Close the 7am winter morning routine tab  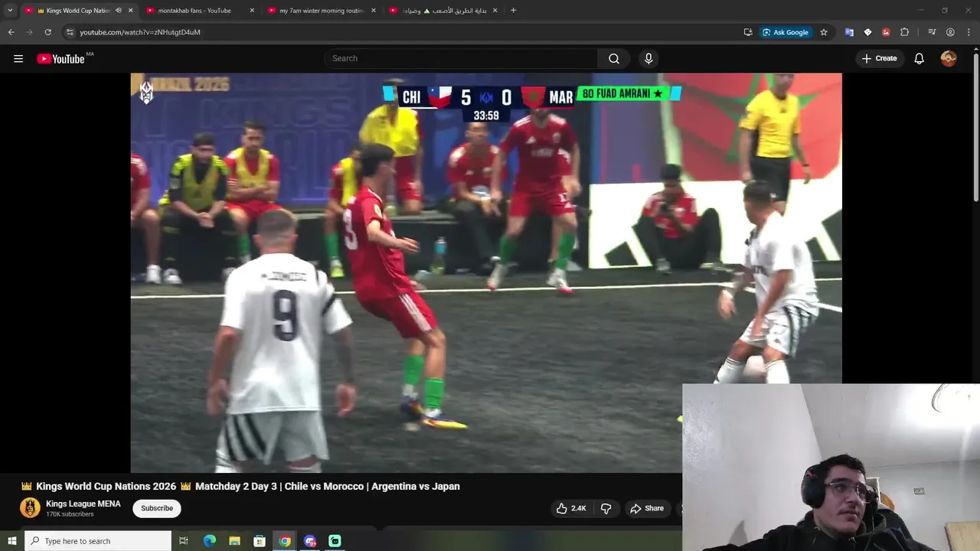coord(374,11)
